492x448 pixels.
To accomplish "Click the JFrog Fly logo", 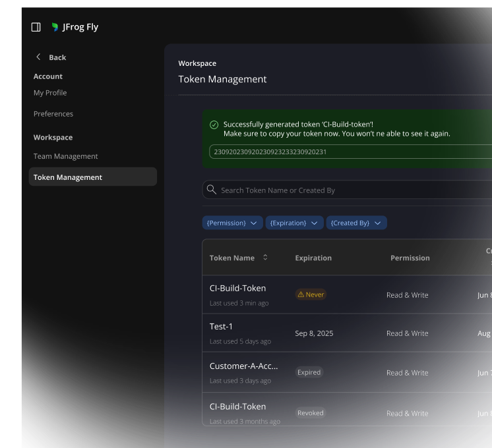I will point(55,27).
